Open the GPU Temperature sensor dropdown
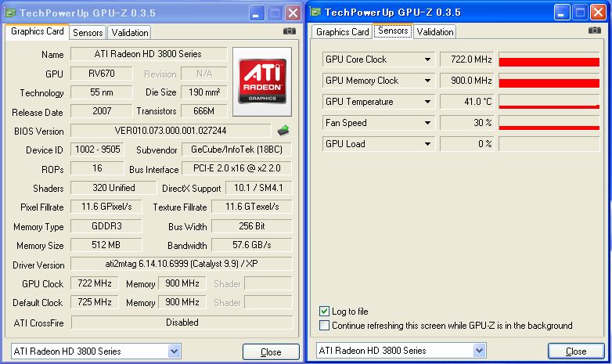612x364 pixels. point(428,102)
